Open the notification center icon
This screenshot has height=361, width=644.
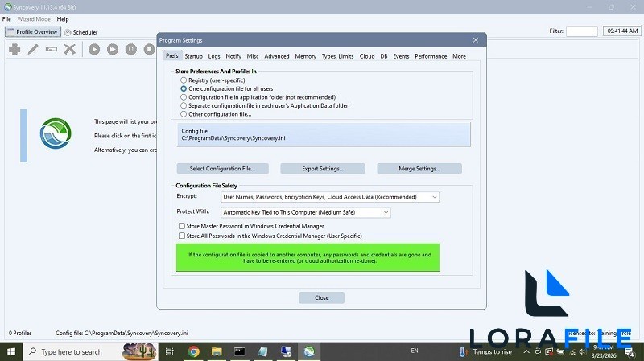629,351
